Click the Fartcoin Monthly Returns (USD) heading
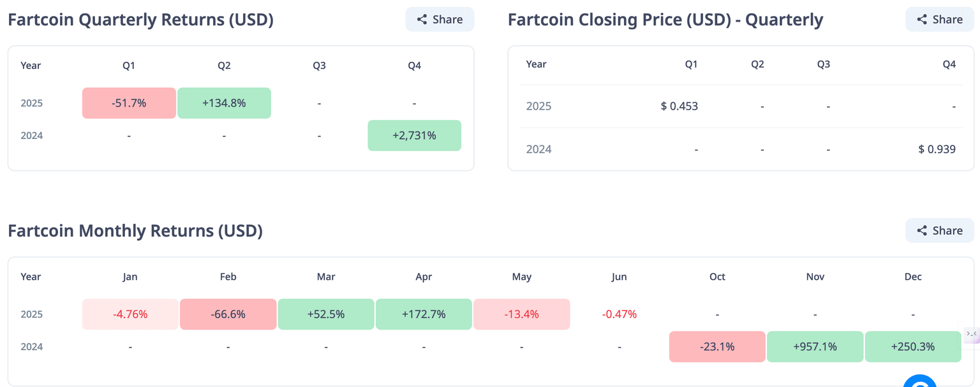This screenshot has width=980, height=387. pyautogui.click(x=135, y=231)
